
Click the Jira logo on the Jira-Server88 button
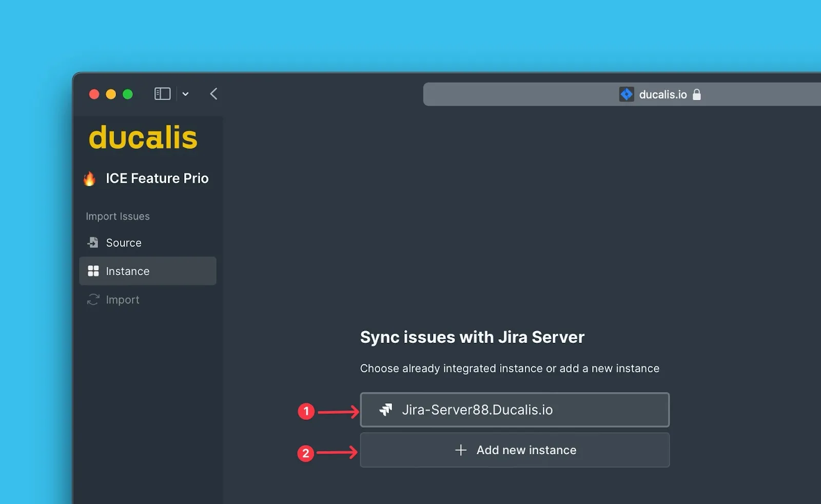pos(387,410)
